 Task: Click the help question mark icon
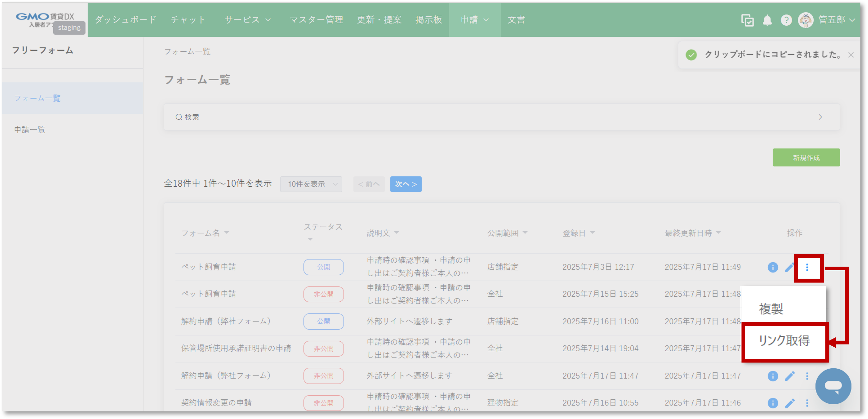[x=786, y=20]
